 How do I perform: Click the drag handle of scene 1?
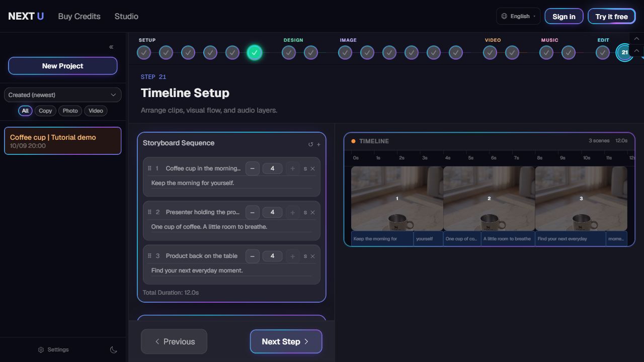(149, 168)
